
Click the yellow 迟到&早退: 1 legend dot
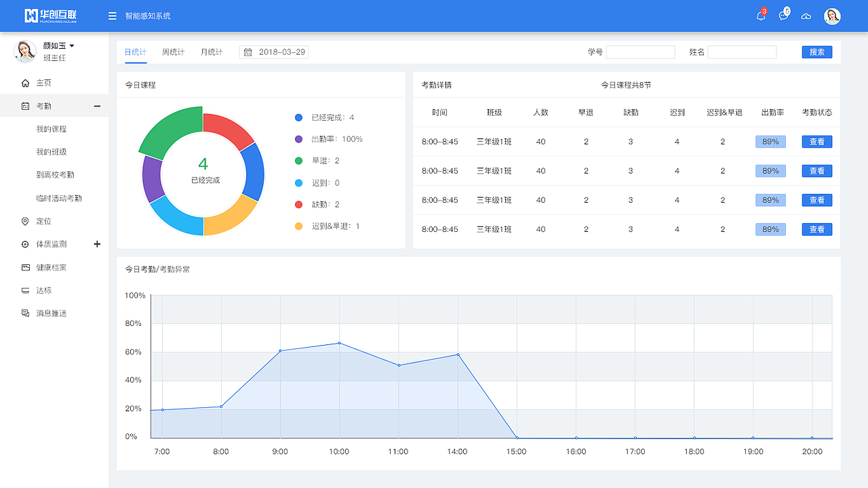coord(298,226)
